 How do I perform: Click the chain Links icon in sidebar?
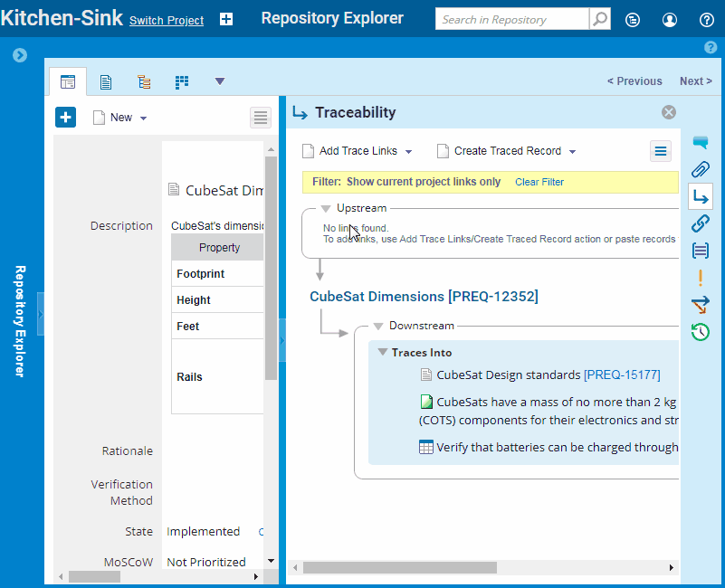pos(701,223)
